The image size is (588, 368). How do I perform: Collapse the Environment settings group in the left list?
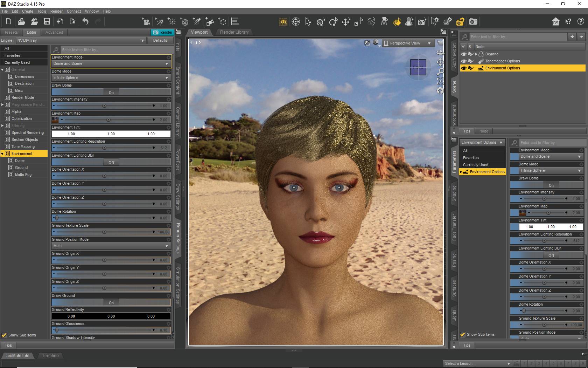click(x=2, y=154)
